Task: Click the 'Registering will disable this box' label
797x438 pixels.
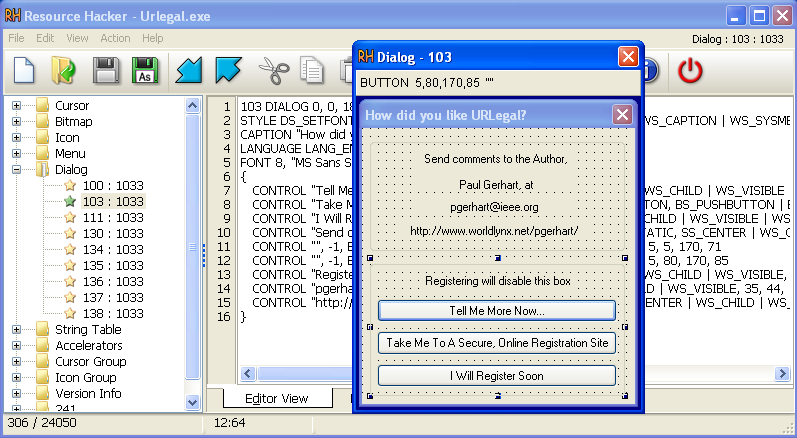Action: [498, 281]
